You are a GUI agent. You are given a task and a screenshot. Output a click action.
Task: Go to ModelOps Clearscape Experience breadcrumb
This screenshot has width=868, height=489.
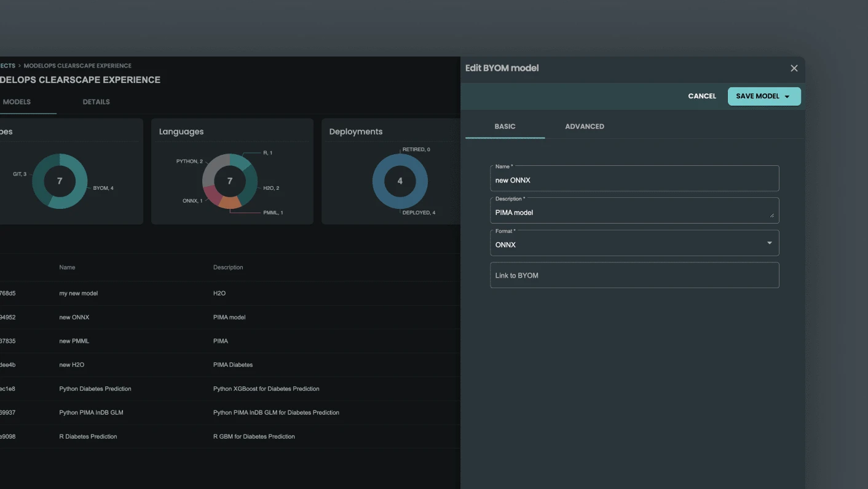click(x=77, y=66)
